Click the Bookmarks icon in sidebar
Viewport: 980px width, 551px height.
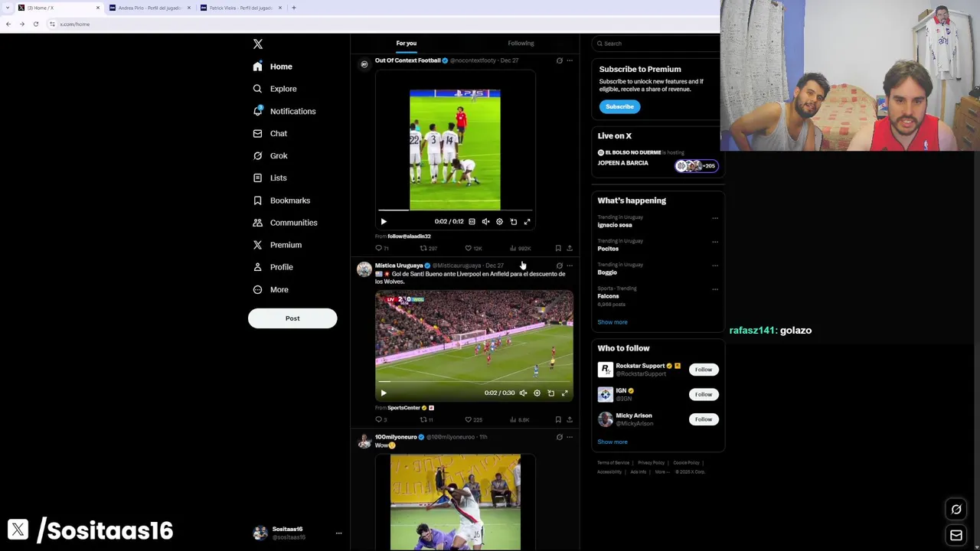(257, 201)
